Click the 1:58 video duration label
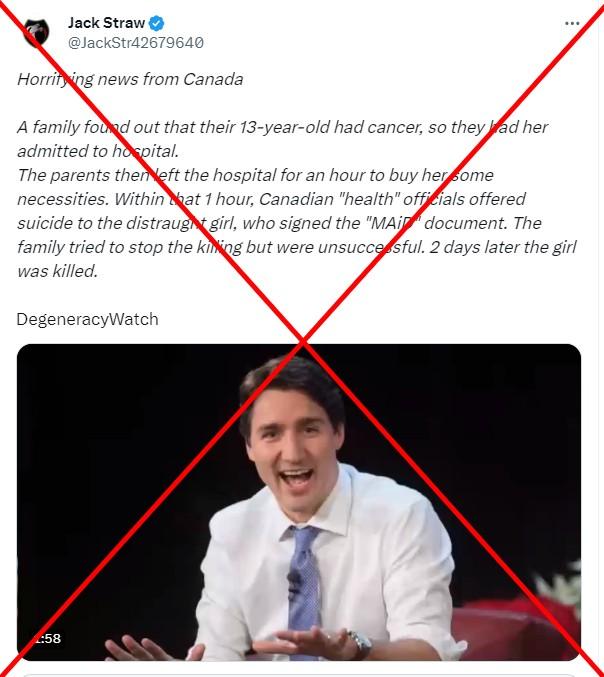 pyautogui.click(x=47, y=638)
